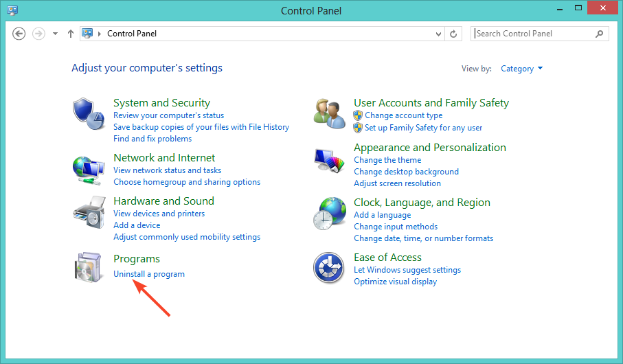The image size is (623, 364).
Task: Go up one level with up arrow
Action: tap(71, 34)
